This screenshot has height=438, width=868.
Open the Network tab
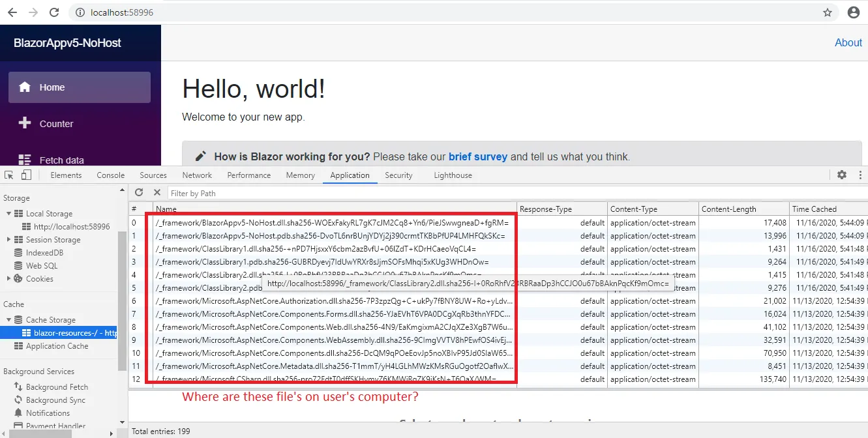tap(197, 175)
